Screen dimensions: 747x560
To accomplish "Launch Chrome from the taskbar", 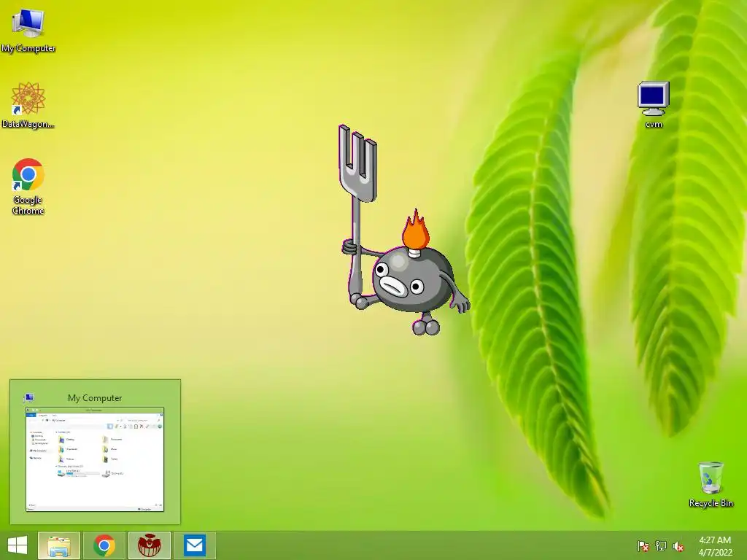I will 104,545.
